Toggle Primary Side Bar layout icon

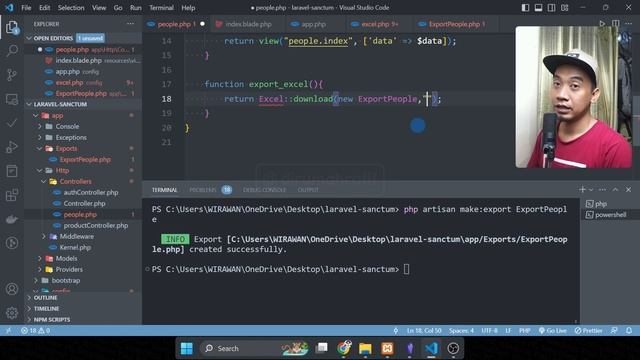click(525, 8)
